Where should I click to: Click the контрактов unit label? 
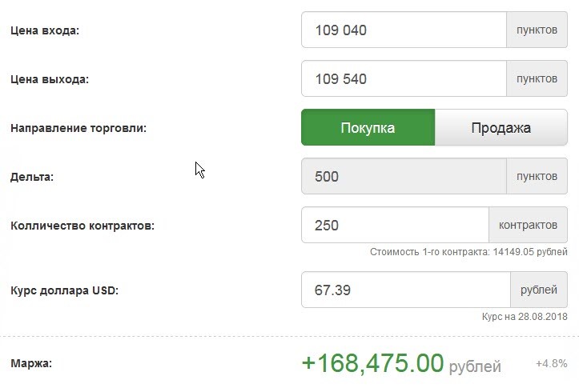pyautogui.click(x=528, y=226)
